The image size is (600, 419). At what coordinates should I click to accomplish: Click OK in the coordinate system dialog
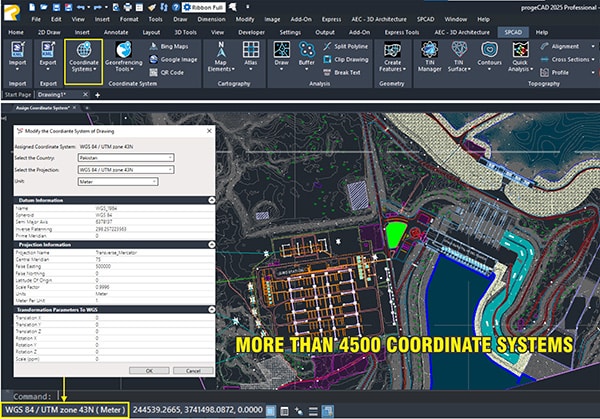coord(149,370)
